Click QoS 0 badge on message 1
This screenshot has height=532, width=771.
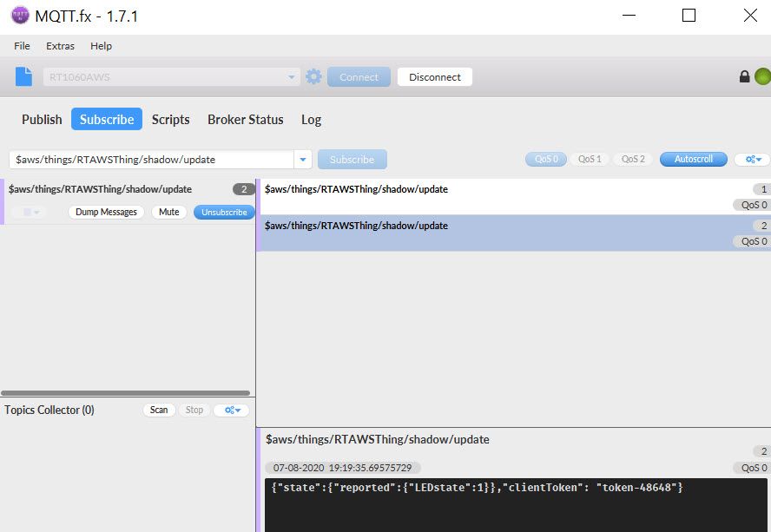[753, 205]
